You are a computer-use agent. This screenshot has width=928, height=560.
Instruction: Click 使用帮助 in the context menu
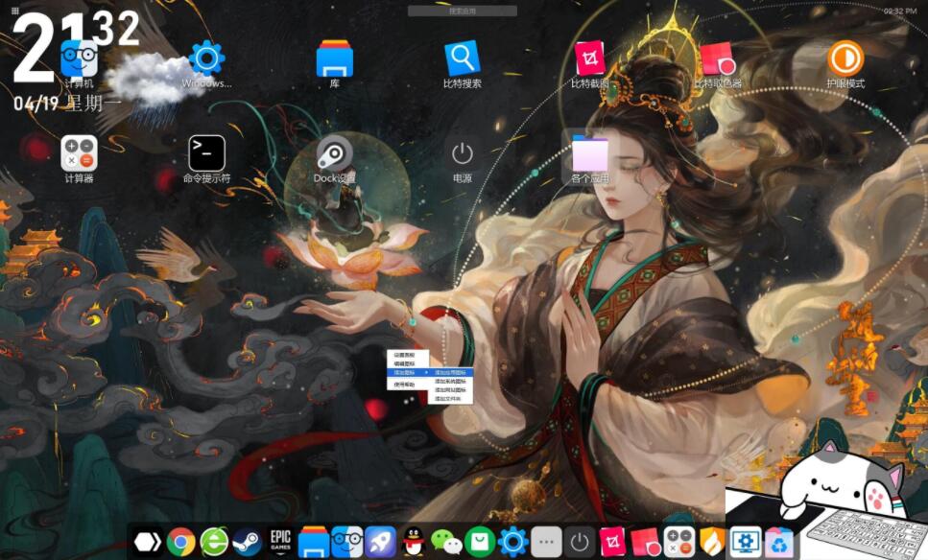click(403, 385)
